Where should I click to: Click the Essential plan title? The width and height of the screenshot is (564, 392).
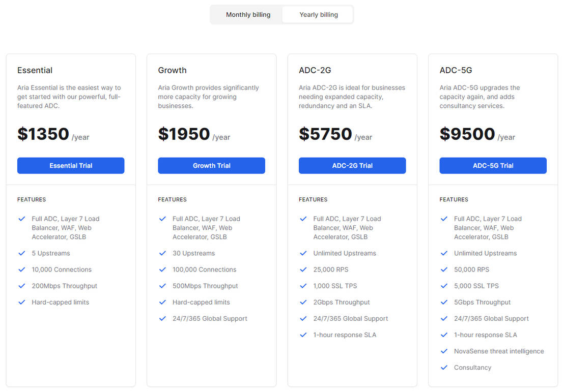(x=35, y=70)
